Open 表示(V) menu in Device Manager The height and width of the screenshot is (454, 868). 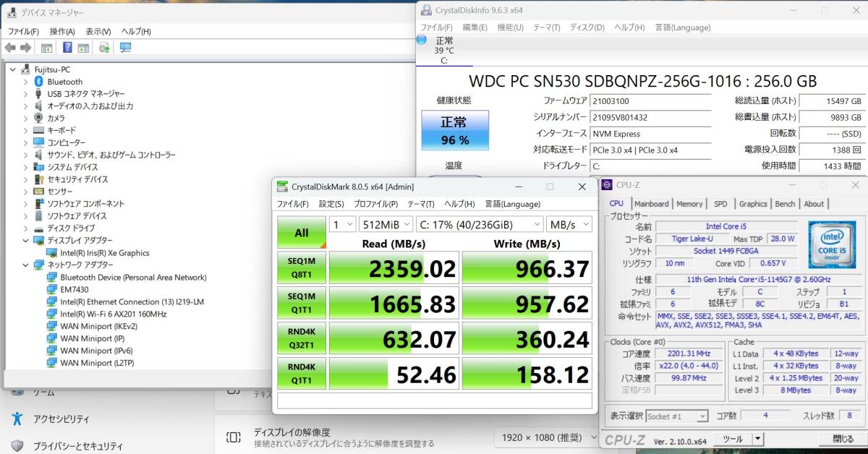point(98,31)
